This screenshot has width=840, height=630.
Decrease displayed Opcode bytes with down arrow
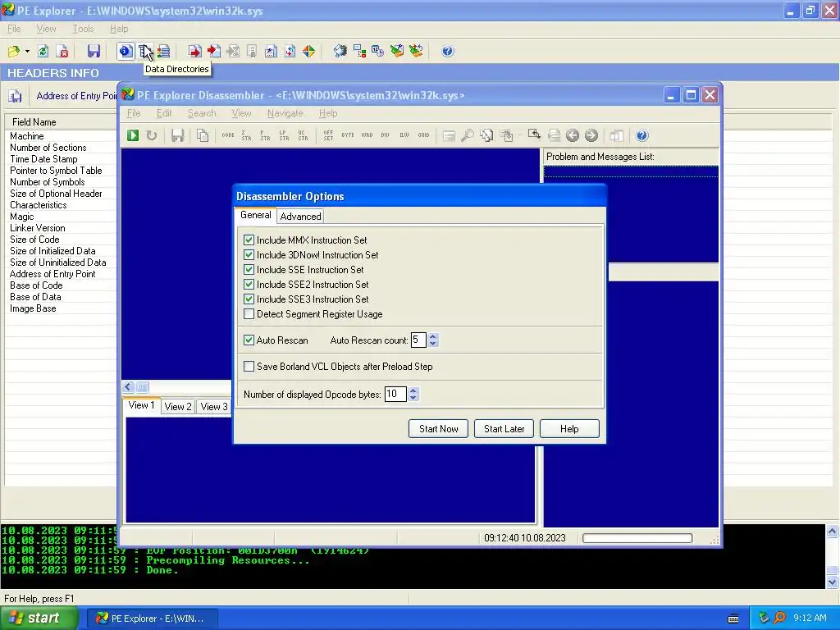(413, 398)
